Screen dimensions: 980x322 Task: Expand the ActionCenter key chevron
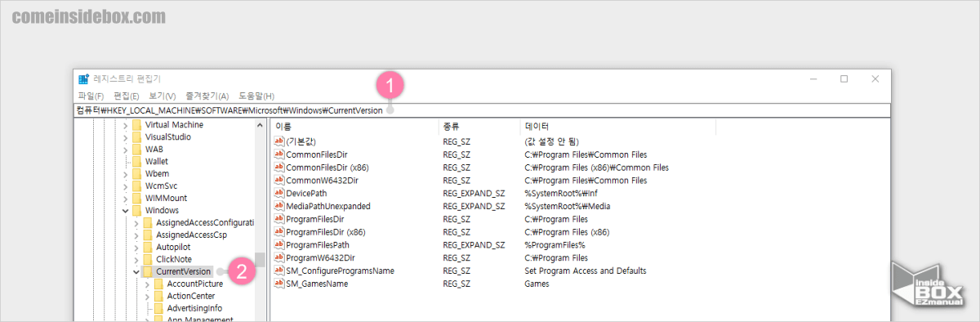[x=146, y=296]
